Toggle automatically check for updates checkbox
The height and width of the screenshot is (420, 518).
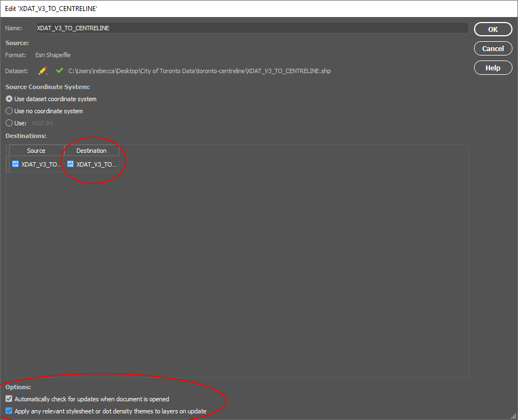click(x=9, y=399)
